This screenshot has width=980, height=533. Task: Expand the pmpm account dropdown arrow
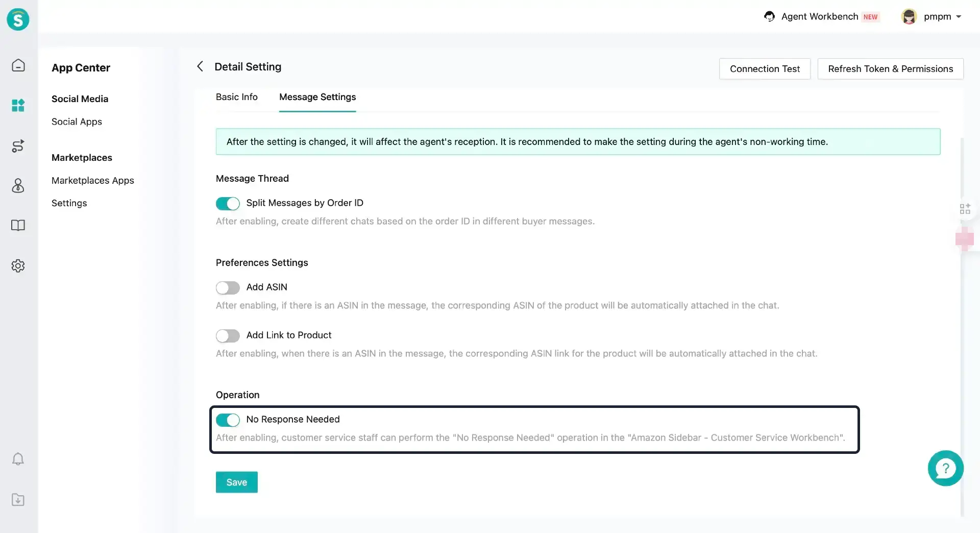959,17
